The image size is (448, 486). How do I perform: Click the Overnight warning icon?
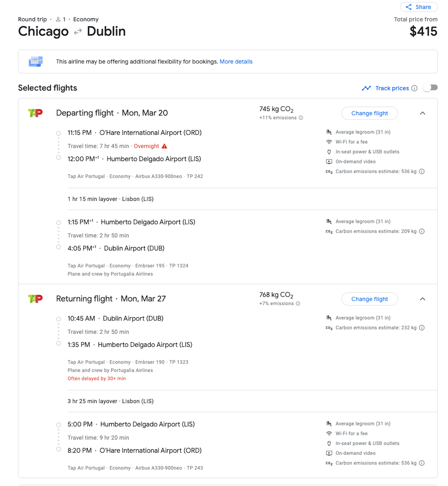pos(165,146)
